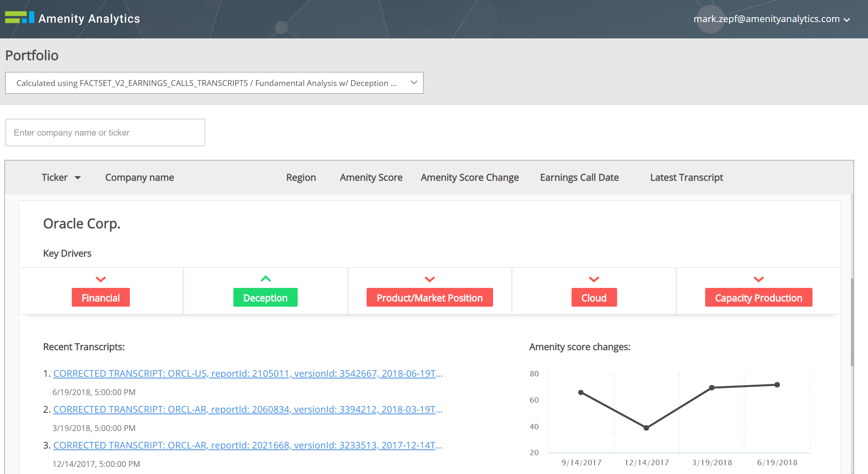Viewport: 868px width, 474px height.
Task: Click the 3/19/2018, 5:00:00 PM timestamp
Action: [94, 428]
